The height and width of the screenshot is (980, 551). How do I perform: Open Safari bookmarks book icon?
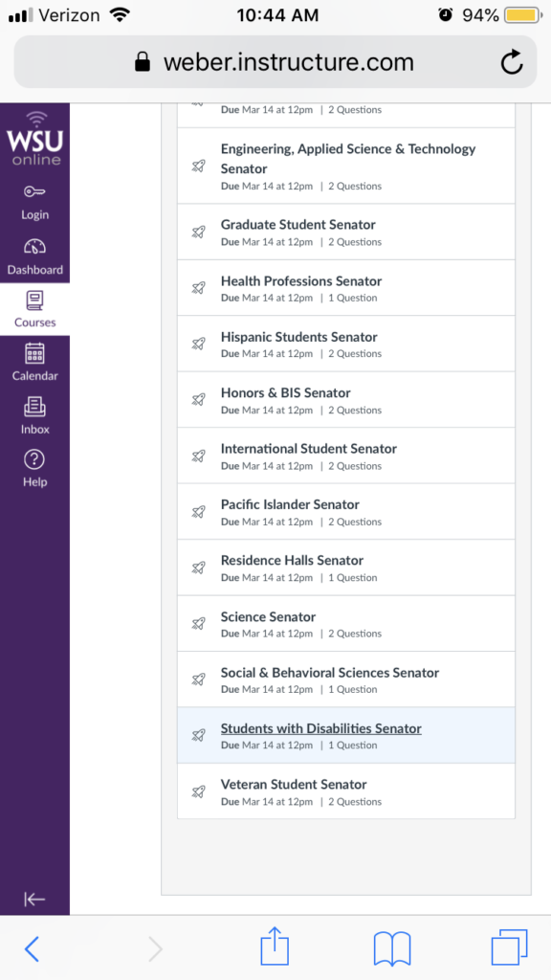pyautogui.click(x=391, y=948)
